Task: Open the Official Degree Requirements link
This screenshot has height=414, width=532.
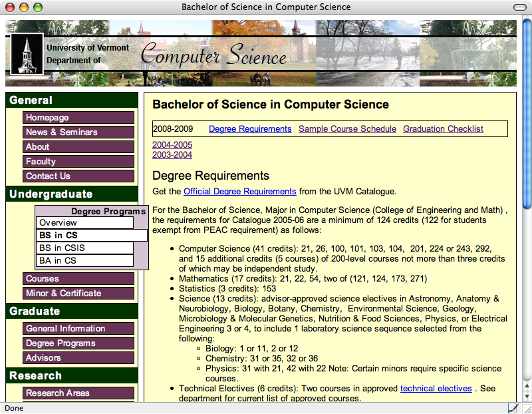Action: pos(240,192)
